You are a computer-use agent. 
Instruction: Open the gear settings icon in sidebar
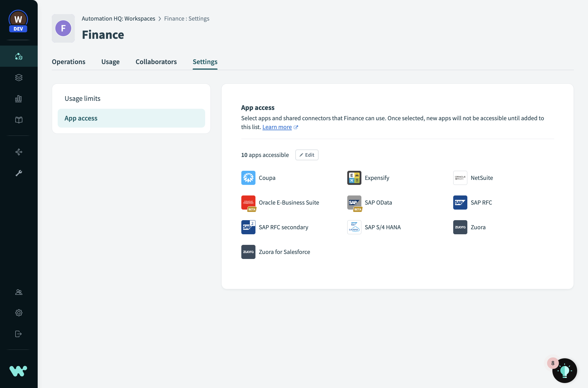point(19,313)
